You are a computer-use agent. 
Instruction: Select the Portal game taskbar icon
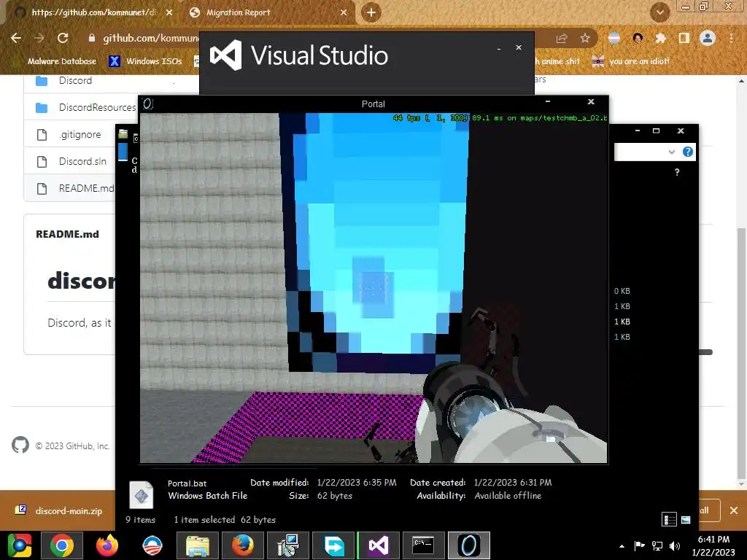(469, 545)
